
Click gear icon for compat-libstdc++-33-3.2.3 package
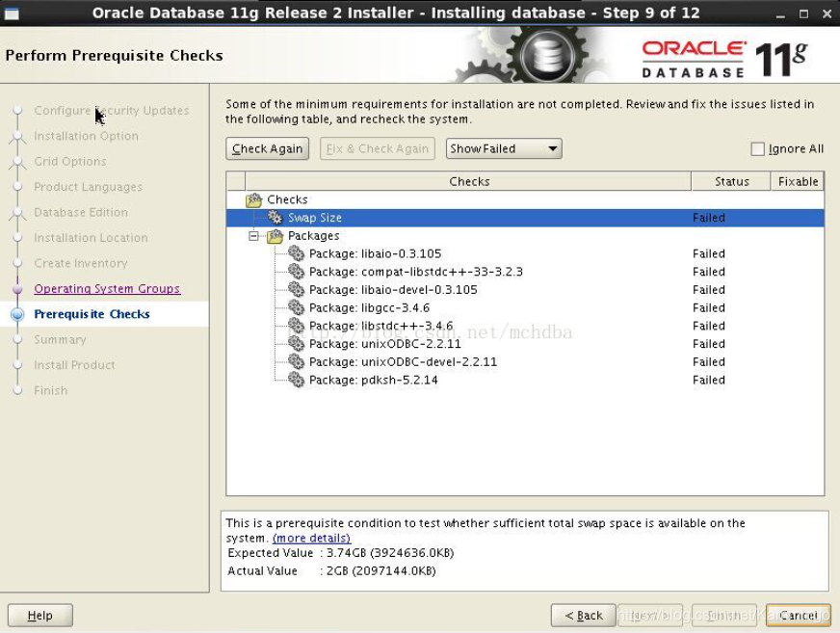[296, 272]
